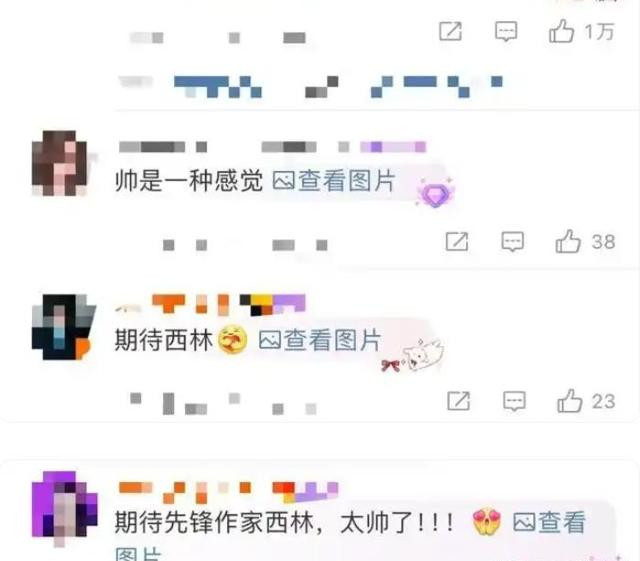Image resolution: width=640 pixels, height=561 pixels.
Task: Open purple avatar of '太帅了' commenter
Action: (x=64, y=506)
